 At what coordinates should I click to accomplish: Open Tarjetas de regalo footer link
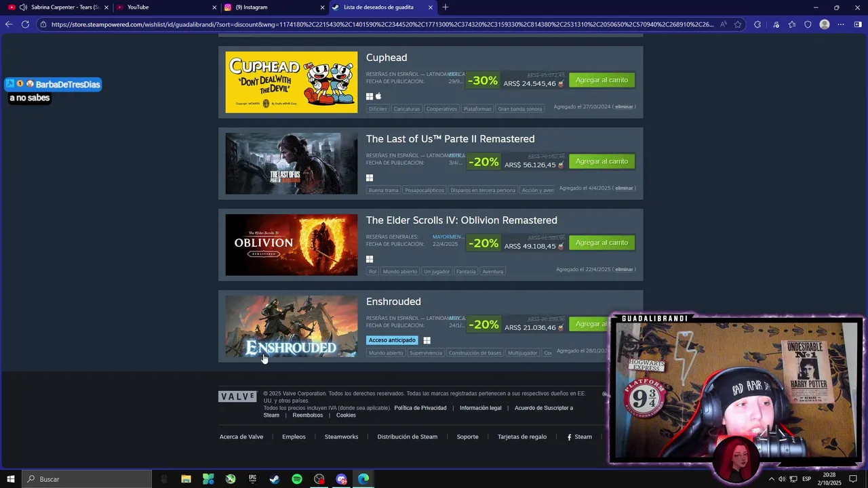click(522, 437)
